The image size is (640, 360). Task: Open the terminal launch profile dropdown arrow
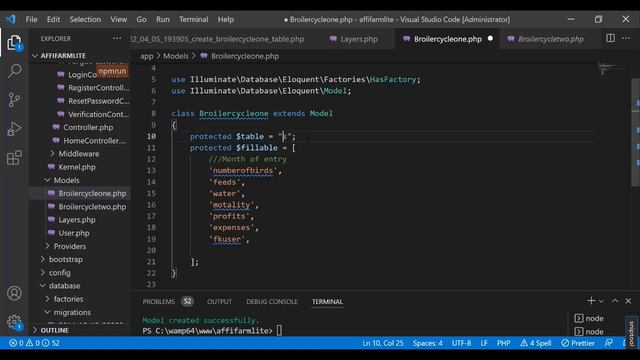(x=601, y=301)
